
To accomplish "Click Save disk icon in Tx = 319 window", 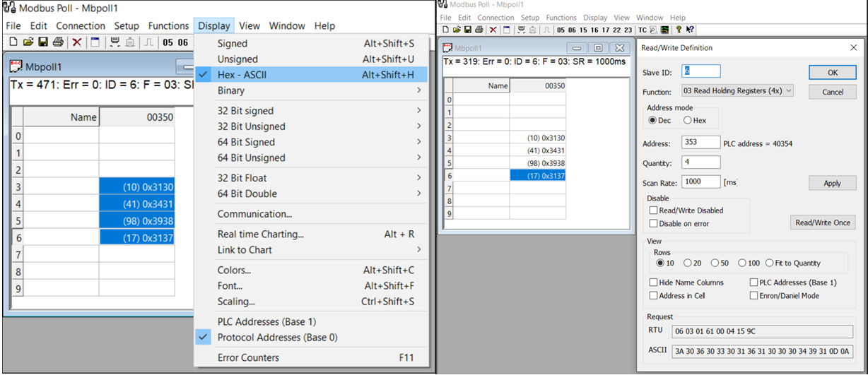I will click(x=468, y=30).
